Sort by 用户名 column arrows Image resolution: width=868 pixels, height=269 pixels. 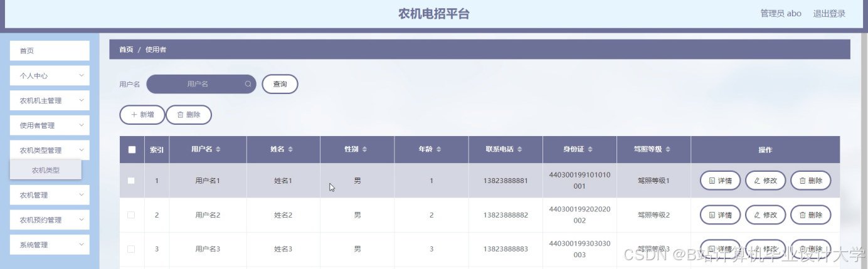tap(218, 150)
